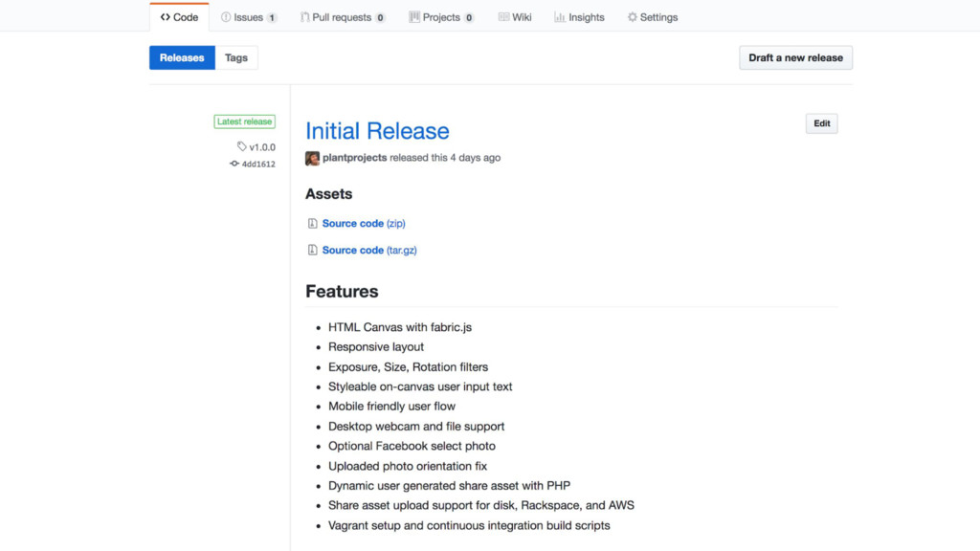The width and height of the screenshot is (980, 551).
Task: Click the Insights graph icon
Action: (x=559, y=17)
